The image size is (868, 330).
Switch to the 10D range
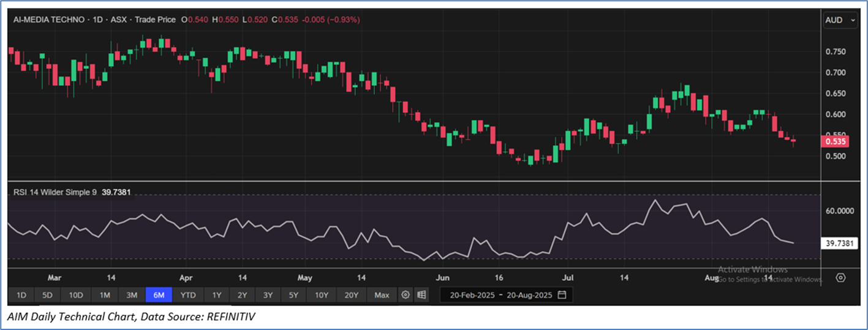tap(76, 295)
